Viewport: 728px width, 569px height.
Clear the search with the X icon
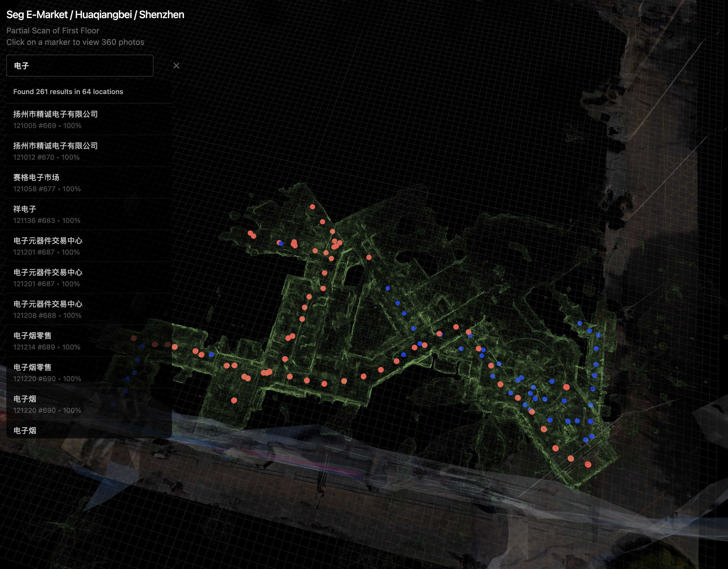pos(176,66)
